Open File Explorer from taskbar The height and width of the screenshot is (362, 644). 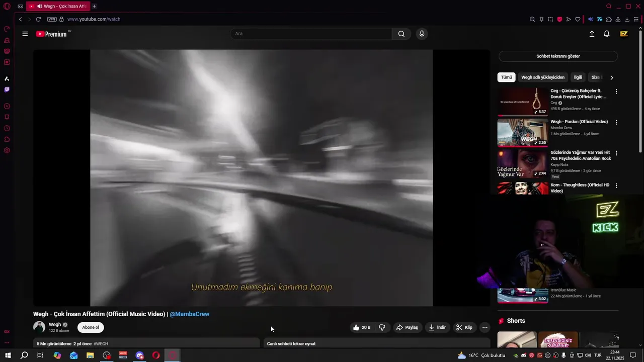click(90, 355)
